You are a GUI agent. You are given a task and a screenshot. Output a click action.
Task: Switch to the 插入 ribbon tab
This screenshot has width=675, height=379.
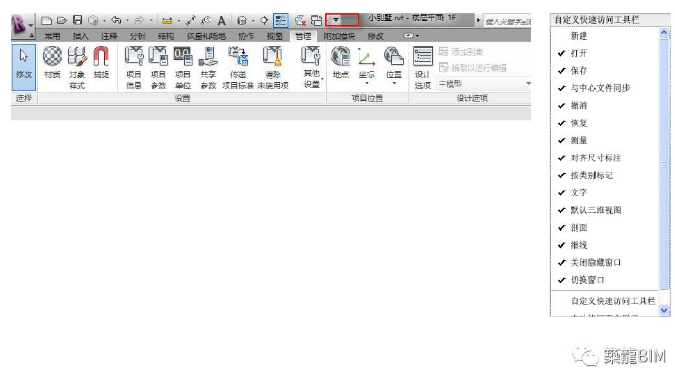pyautogui.click(x=81, y=36)
